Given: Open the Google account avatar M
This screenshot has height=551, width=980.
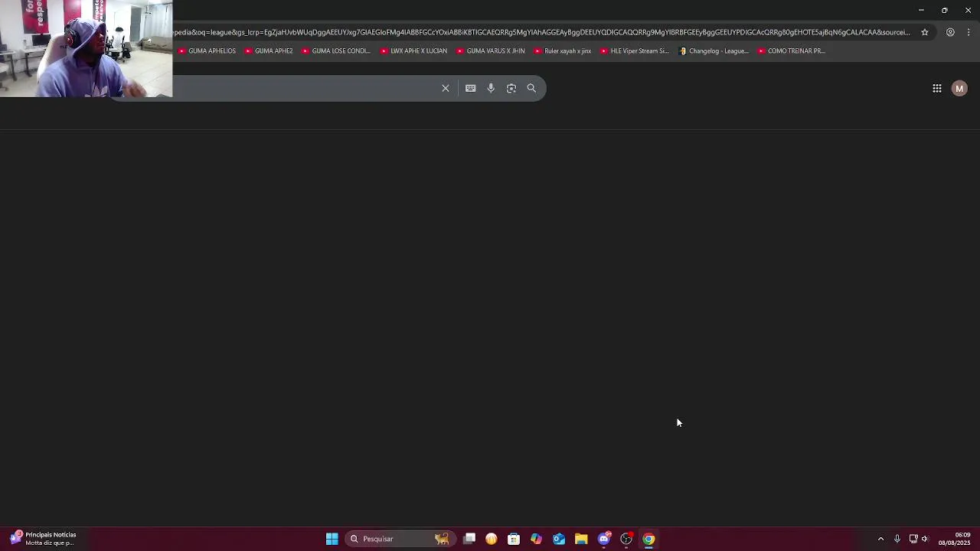Looking at the screenshot, I should [x=959, y=89].
